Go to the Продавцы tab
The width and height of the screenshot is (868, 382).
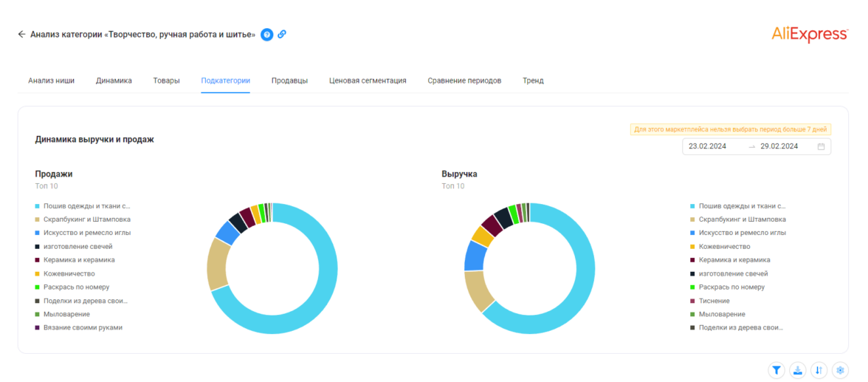pos(289,81)
